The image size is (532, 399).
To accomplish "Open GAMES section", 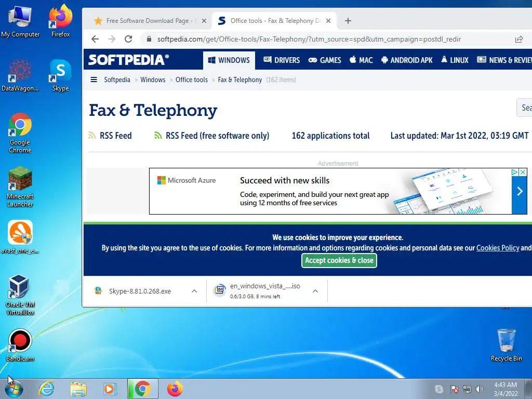I will [325, 60].
